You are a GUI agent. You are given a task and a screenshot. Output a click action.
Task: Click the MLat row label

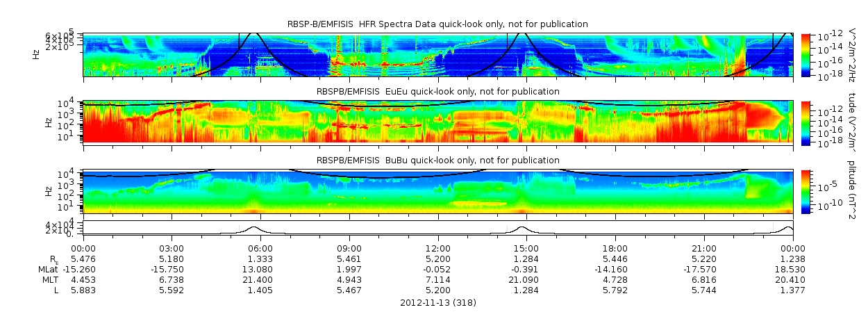tap(49, 270)
